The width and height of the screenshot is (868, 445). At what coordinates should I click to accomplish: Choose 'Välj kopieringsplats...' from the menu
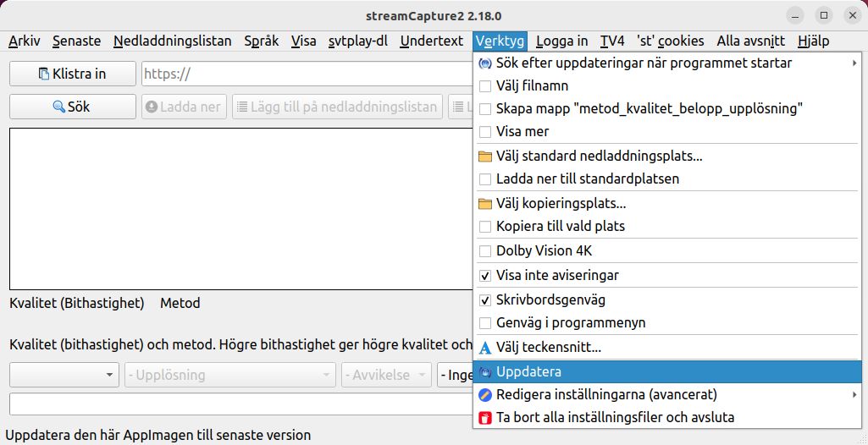[x=667, y=203]
